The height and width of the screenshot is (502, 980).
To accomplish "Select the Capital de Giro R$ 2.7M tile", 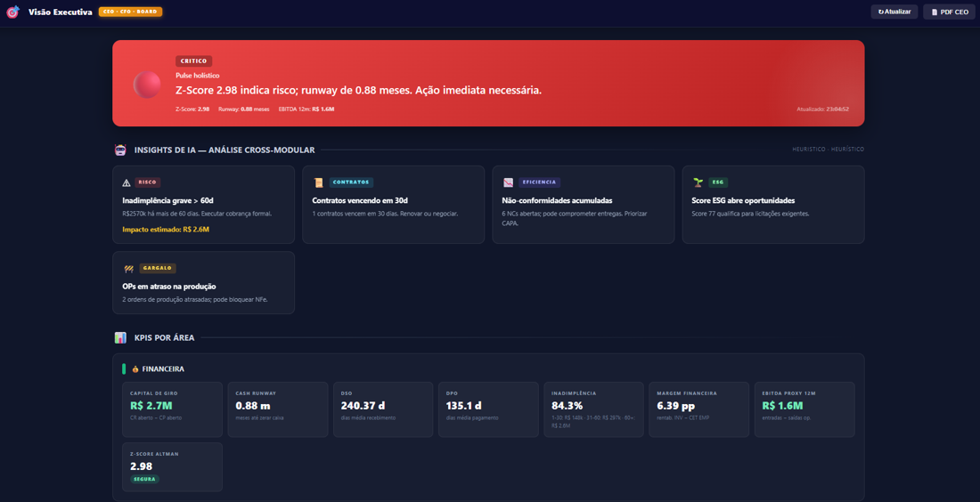I will coord(173,409).
